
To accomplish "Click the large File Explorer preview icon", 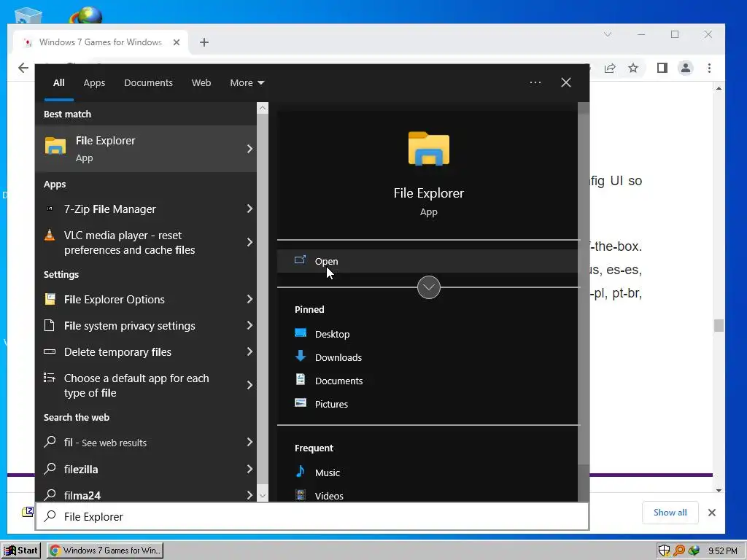I will [429, 149].
